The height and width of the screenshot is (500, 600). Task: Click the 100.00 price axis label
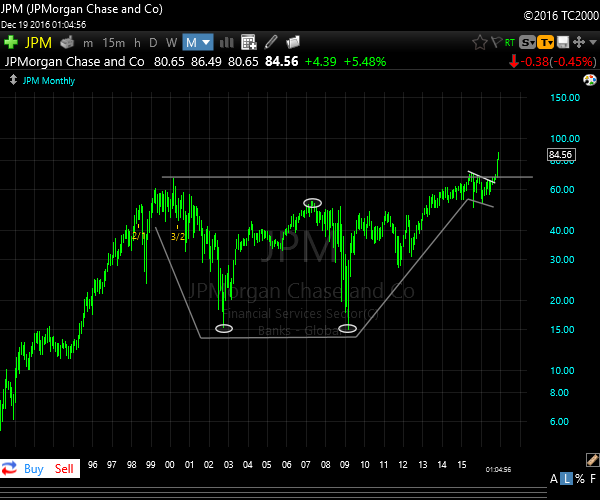(x=565, y=138)
